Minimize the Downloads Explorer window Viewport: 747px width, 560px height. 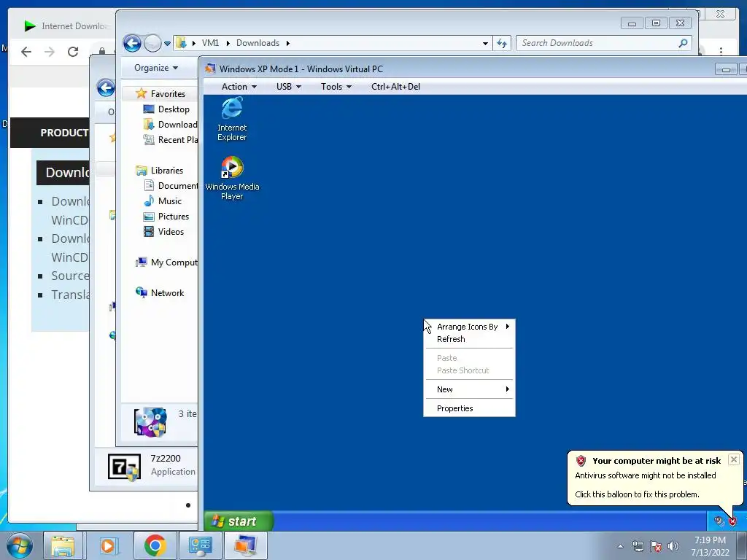point(632,23)
